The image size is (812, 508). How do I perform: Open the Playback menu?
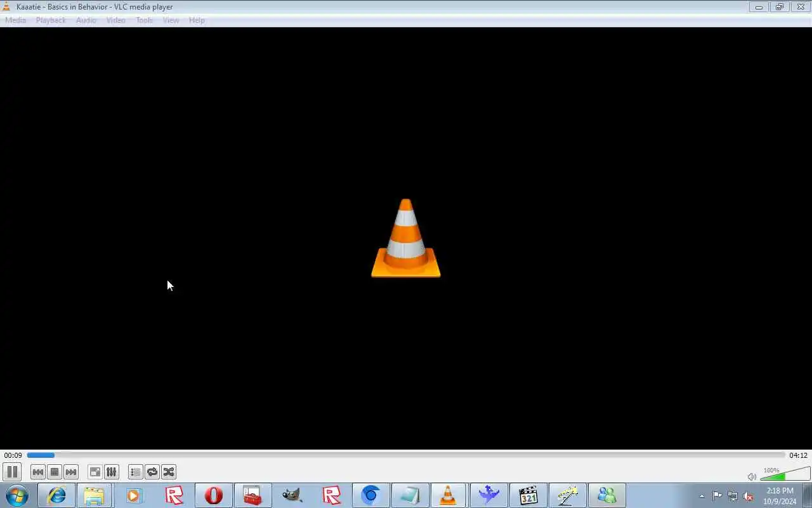(51, 20)
